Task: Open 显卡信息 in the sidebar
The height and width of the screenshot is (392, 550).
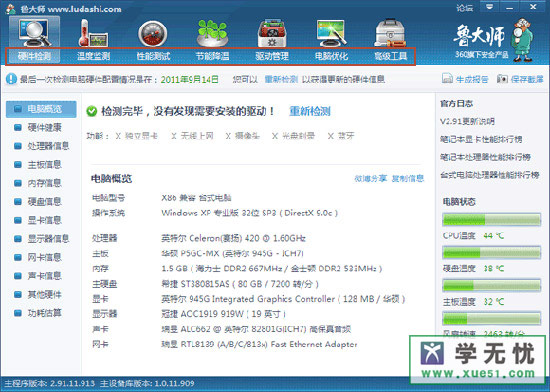Action: coord(44,220)
